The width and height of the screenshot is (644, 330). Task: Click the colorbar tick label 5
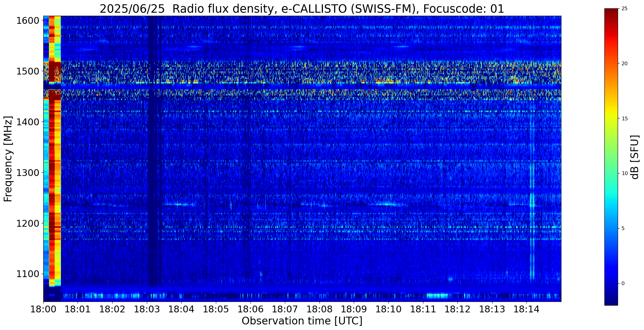[x=623, y=229]
